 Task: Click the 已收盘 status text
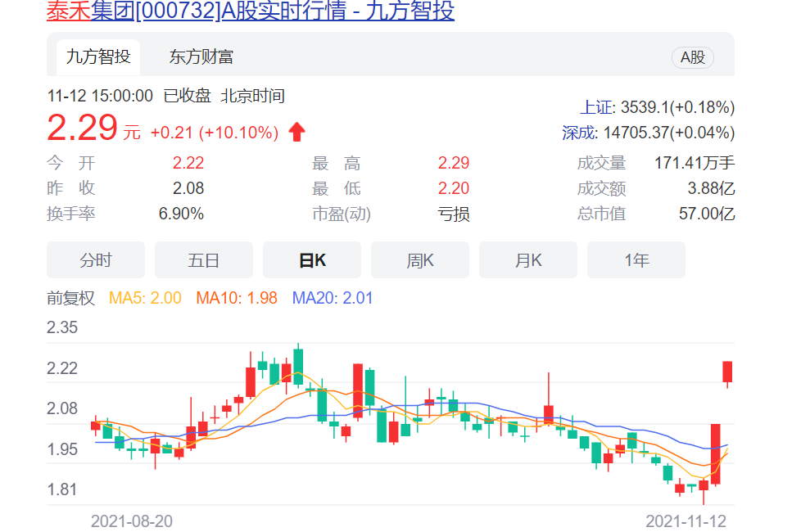pos(187,96)
